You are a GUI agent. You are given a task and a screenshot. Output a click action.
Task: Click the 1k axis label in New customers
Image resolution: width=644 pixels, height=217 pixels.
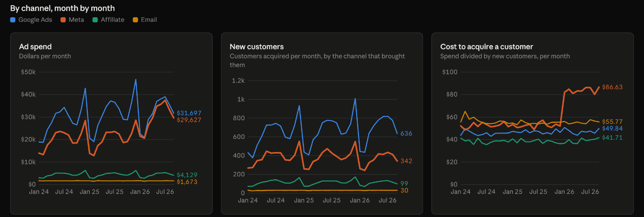point(241,99)
